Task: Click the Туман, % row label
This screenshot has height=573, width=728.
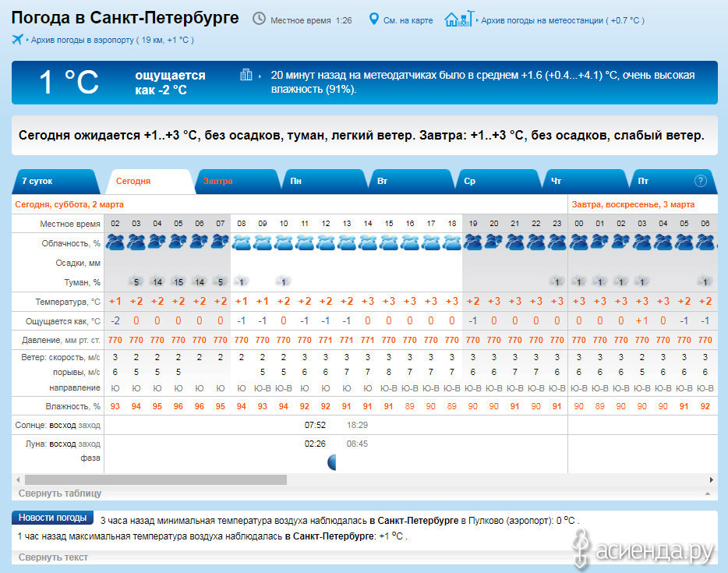Action: pyautogui.click(x=82, y=282)
